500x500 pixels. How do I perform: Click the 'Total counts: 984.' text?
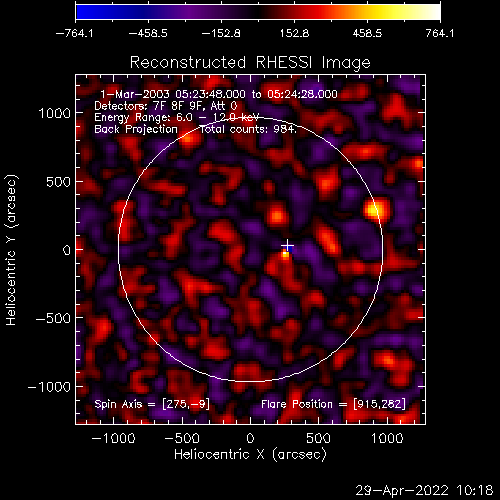[x=248, y=129]
